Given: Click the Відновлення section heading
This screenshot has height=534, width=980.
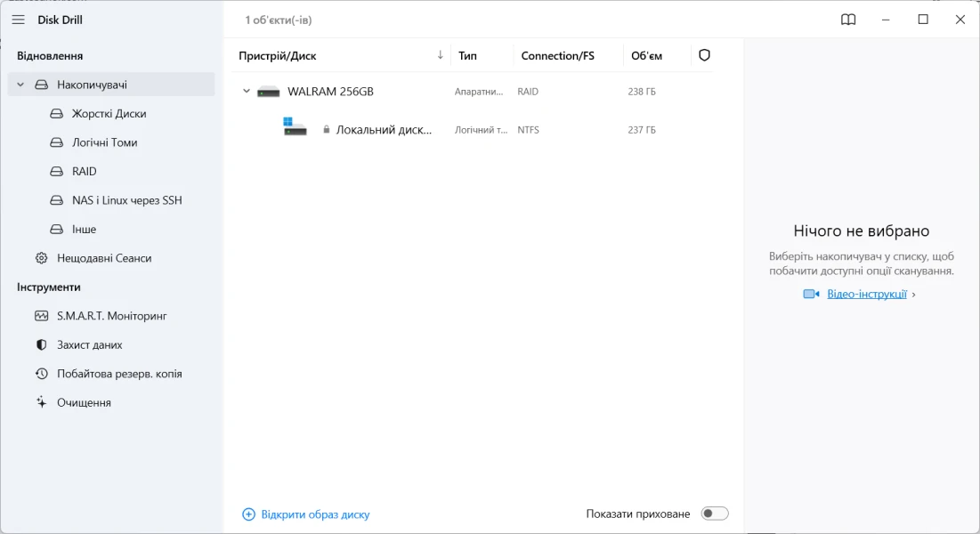Looking at the screenshot, I should (50, 56).
